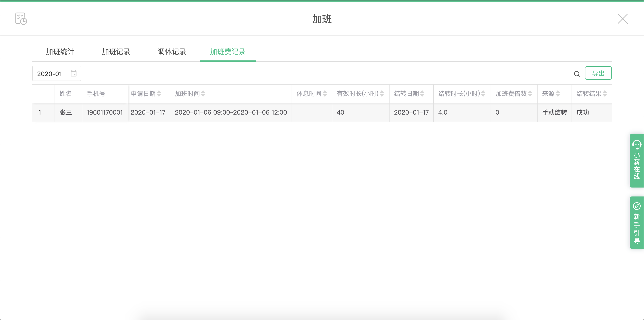Close the 加班 dialog
The image size is (644, 320).
623,19
